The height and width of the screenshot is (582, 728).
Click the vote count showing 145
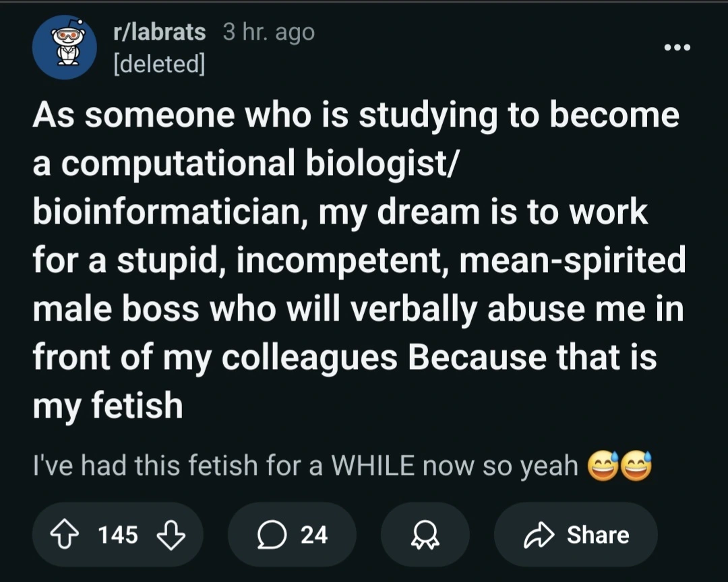coord(117,535)
